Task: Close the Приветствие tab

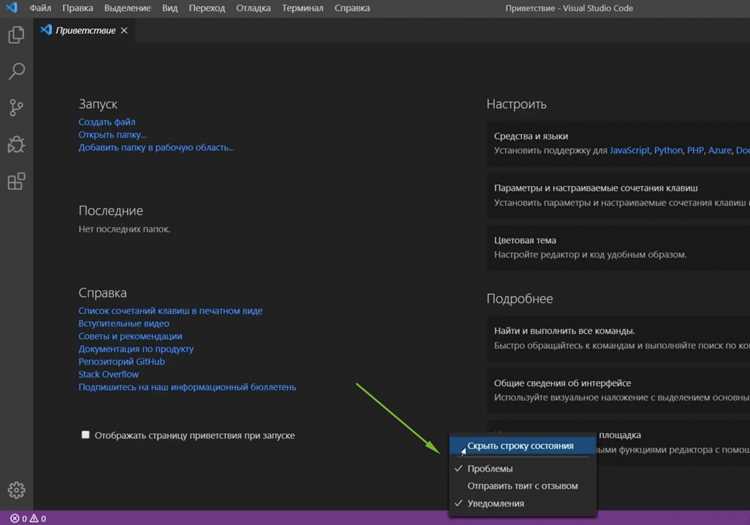Action: click(x=124, y=31)
